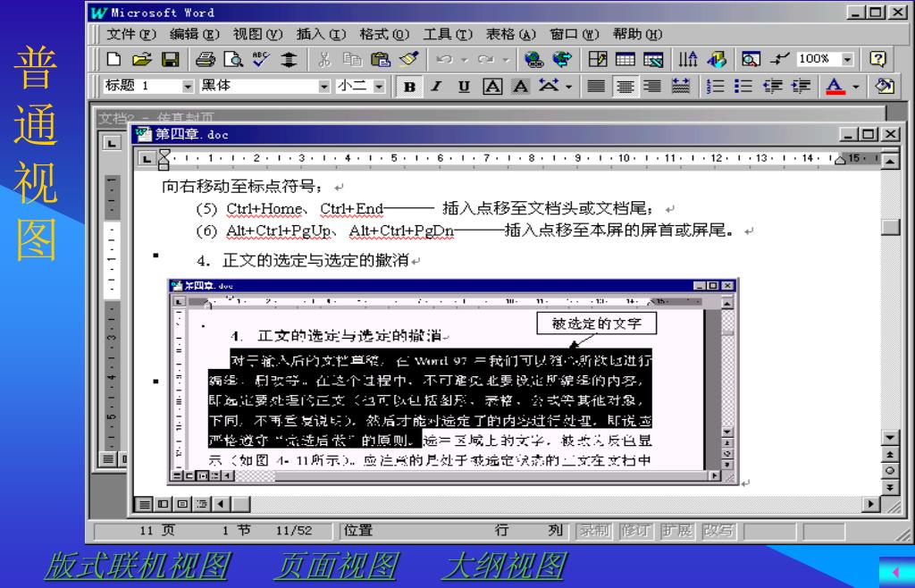Image resolution: width=915 pixels, height=588 pixels.
Task: Activate the Format Painter brush
Action: (409, 59)
